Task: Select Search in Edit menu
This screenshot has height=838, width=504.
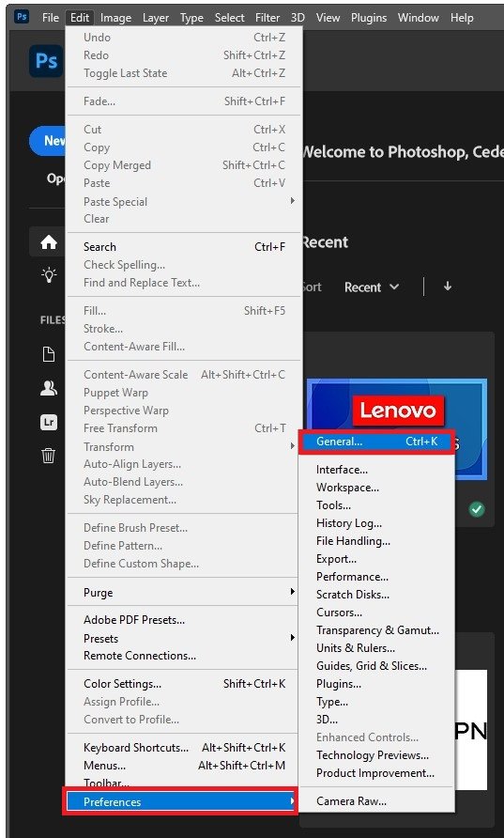Action: 182,247
